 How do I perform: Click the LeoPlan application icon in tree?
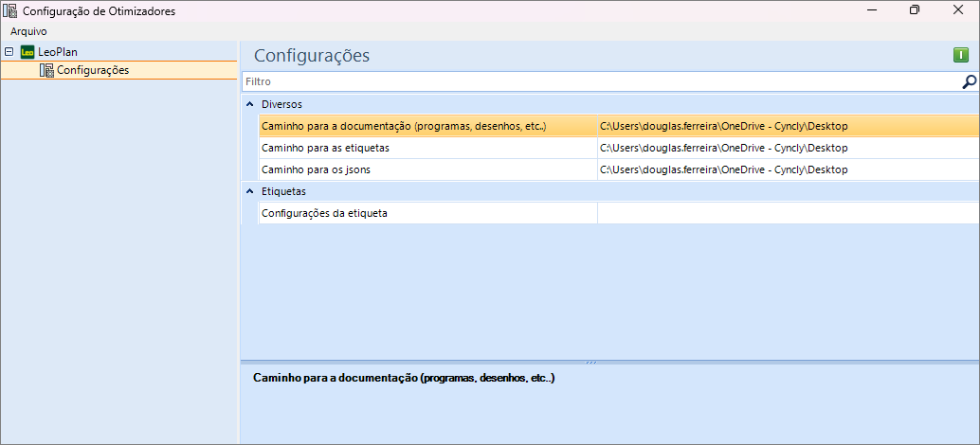[x=27, y=52]
